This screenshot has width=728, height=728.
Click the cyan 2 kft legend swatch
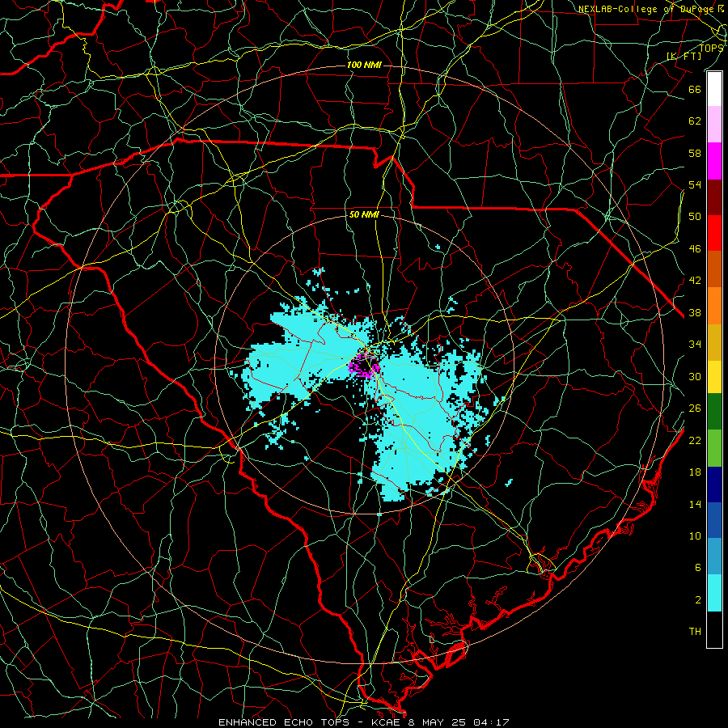[x=714, y=593]
